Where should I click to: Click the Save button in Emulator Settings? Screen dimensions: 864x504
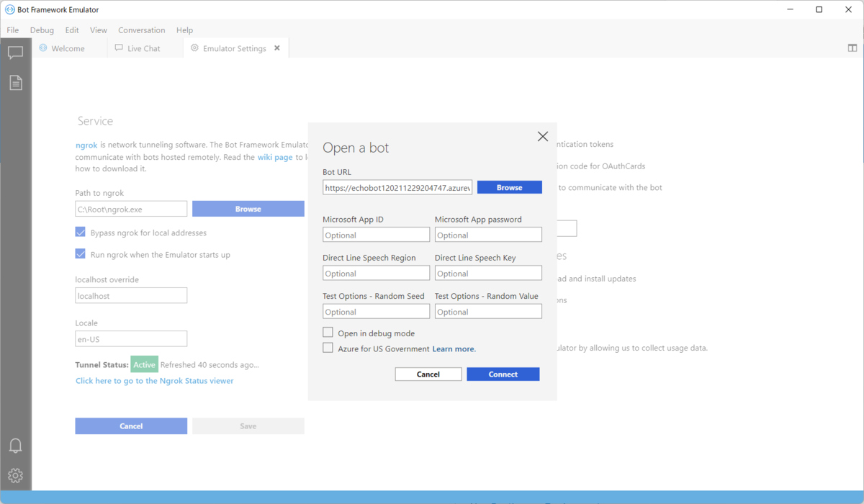[x=248, y=426]
